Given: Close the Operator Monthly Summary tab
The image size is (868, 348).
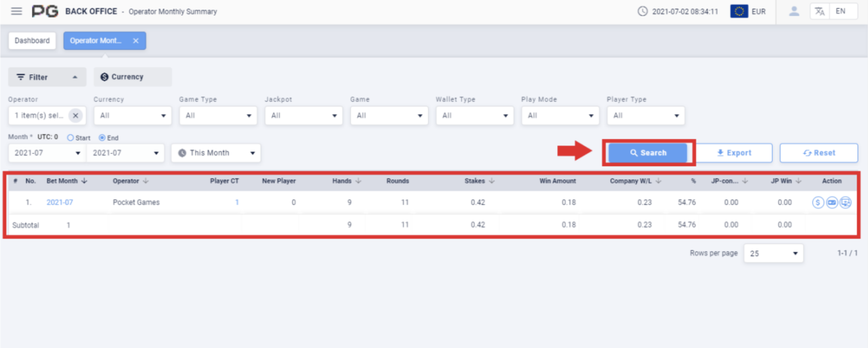Looking at the screenshot, I should (136, 40).
